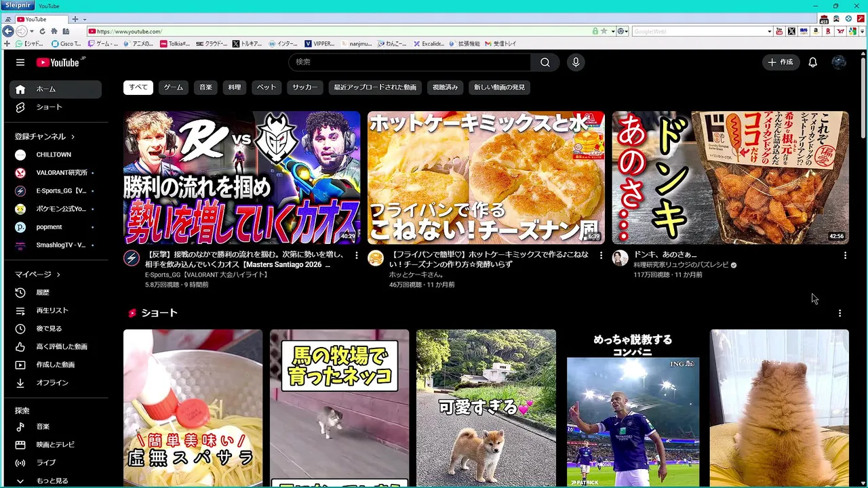
Task: Open the popment channel
Action: (56, 227)
